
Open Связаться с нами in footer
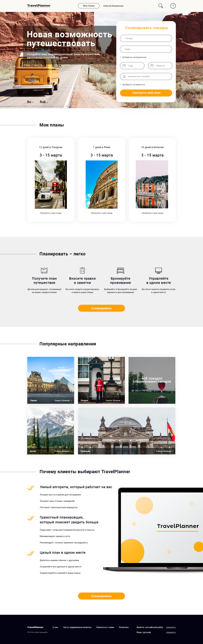click(x=105, y=627)
